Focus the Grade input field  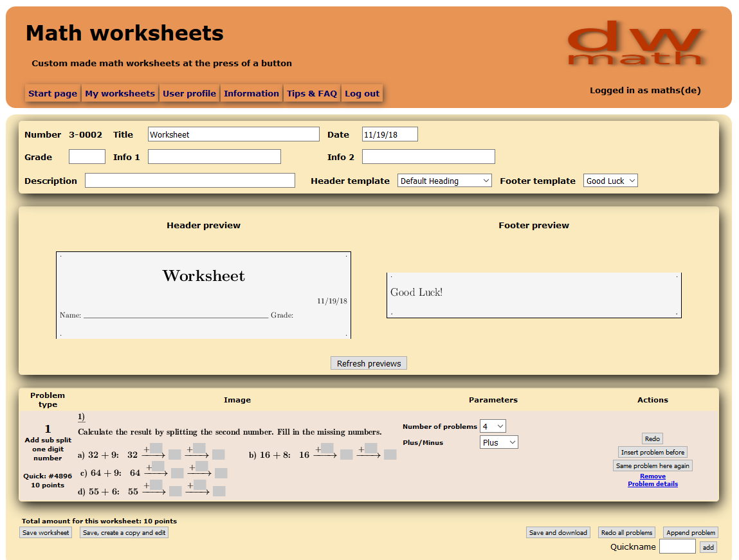87,157
